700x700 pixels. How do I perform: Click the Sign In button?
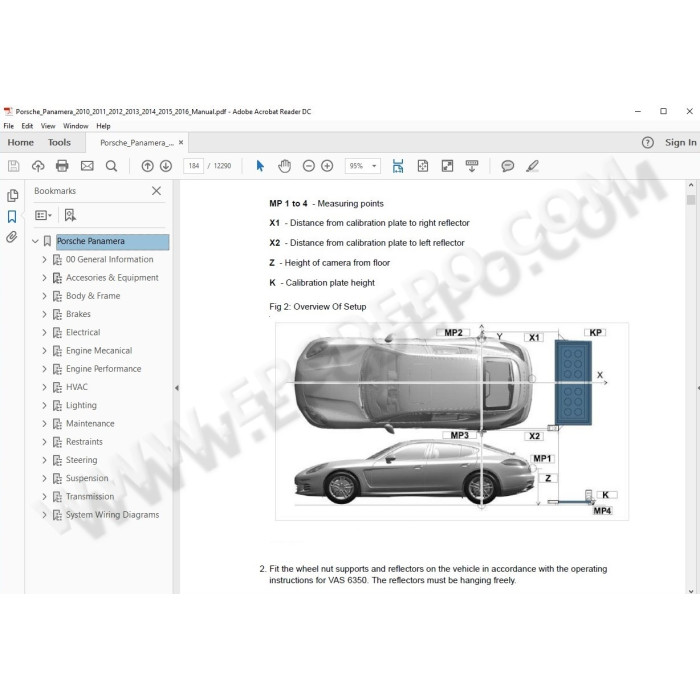point(680,142)
